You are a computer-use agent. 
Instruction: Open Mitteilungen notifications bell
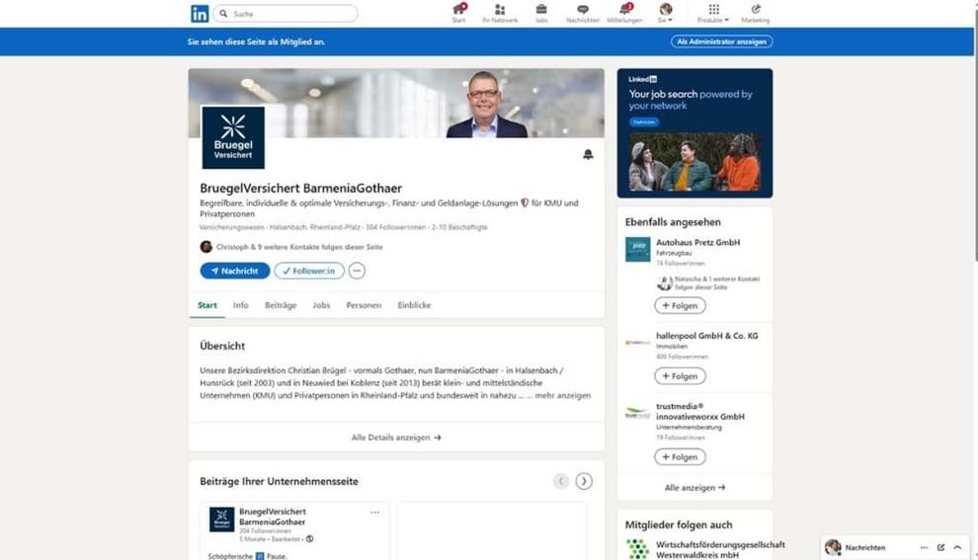(624, 13)
